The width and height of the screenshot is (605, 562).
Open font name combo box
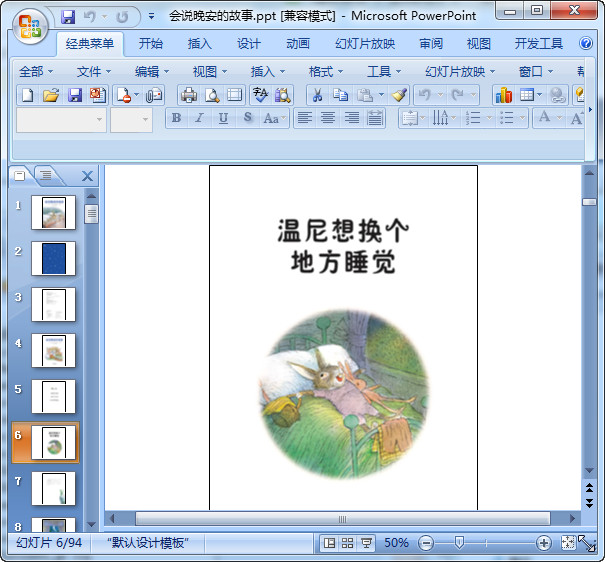pos(61,120)
